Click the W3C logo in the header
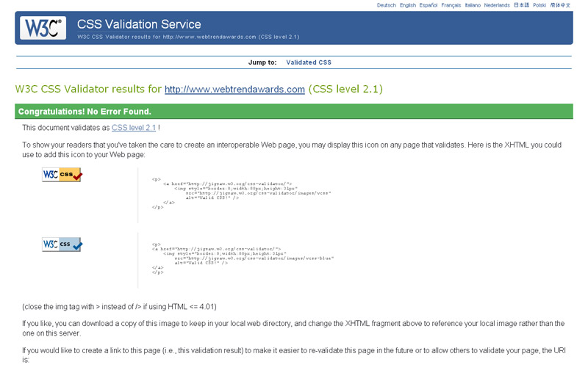The width and height of the screenshot is (588, 373). (43, 28)
